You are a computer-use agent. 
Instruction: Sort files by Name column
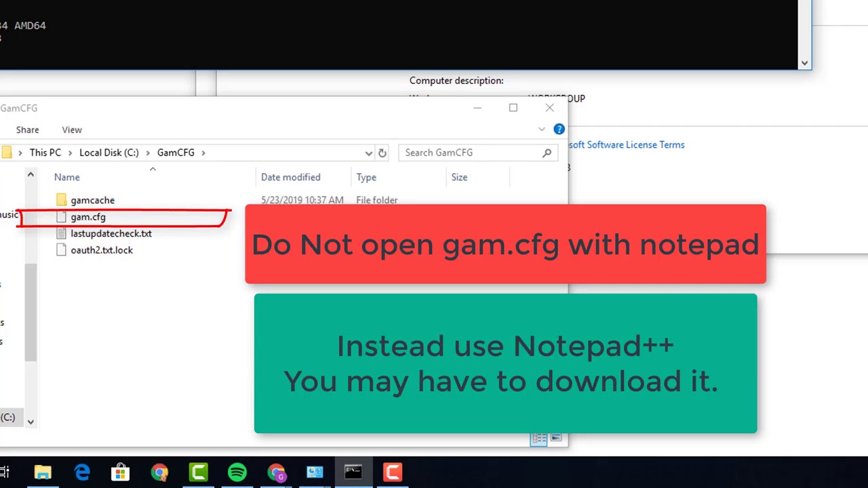tap(67, 178)
